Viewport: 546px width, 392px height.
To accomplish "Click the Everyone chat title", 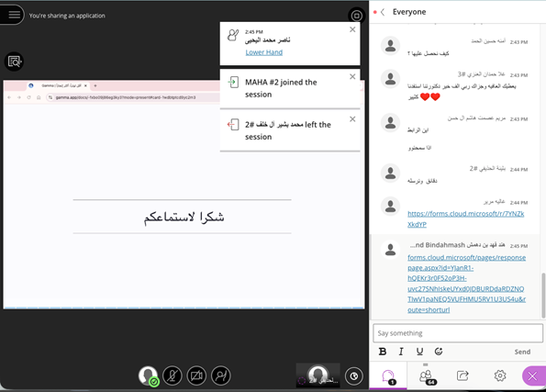I will [409, 12].
